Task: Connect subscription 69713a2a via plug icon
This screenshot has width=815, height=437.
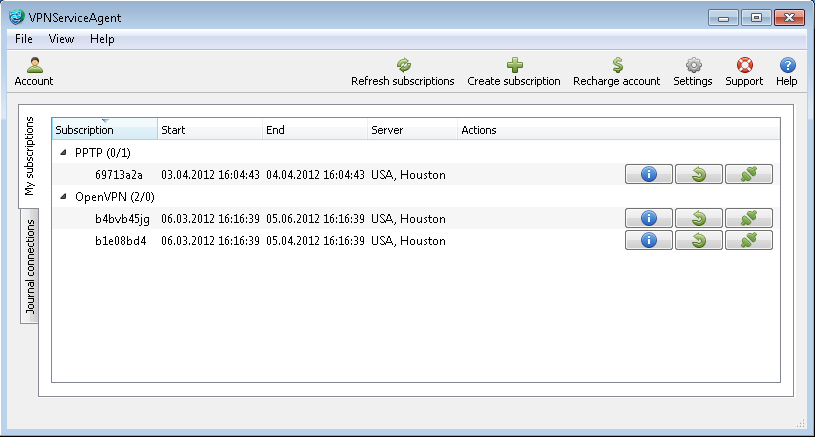Action: coord(748,174)
